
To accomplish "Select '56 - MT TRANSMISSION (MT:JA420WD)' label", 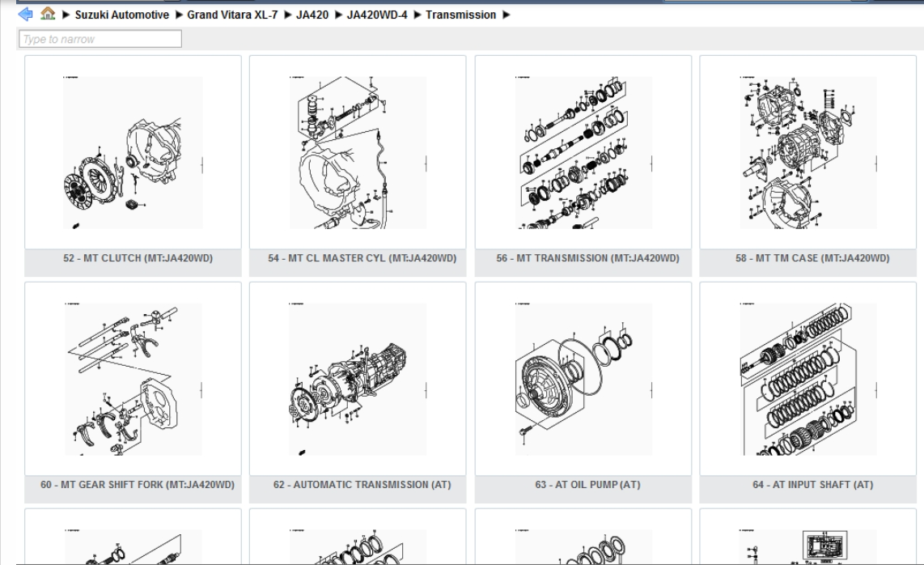I will pos(587,257).
